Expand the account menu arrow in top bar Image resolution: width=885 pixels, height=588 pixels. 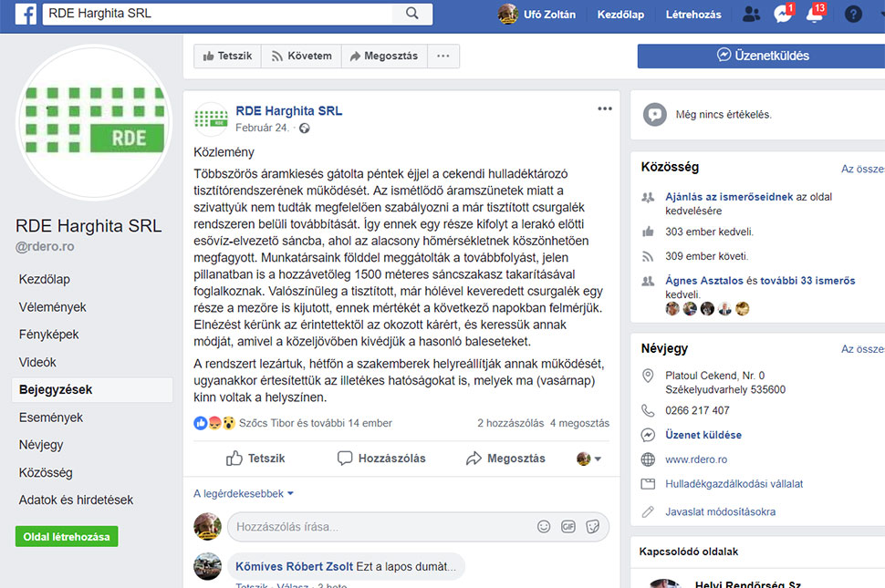[x=878, y=15]
